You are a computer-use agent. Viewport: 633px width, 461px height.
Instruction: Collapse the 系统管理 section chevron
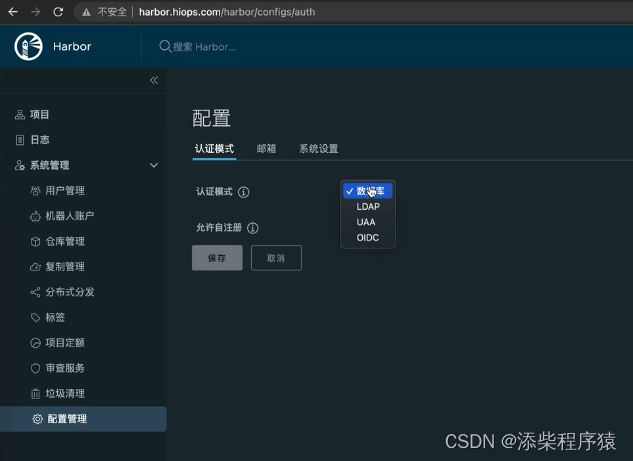154,165
